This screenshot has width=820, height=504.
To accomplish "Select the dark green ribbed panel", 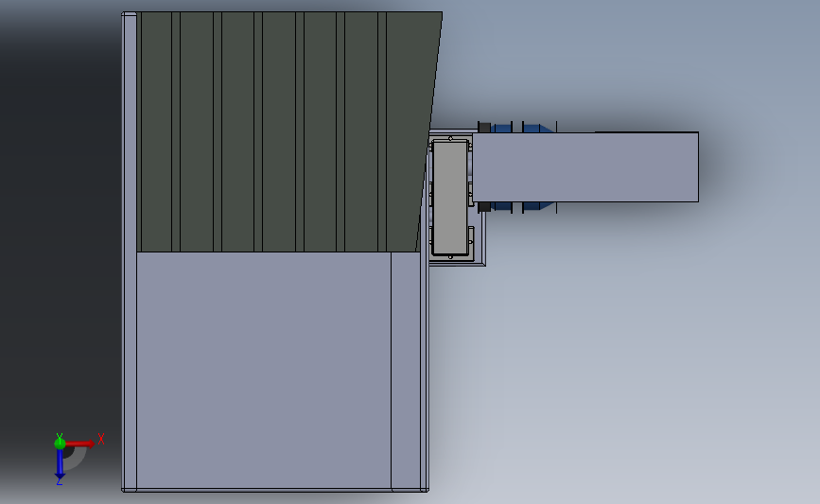I will 283,131.
